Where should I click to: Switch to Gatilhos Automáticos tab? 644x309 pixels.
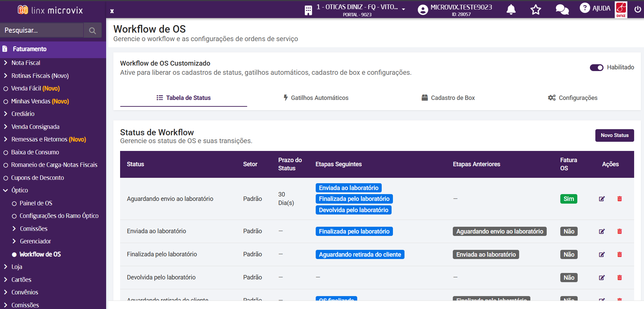[x=316, y=98]
